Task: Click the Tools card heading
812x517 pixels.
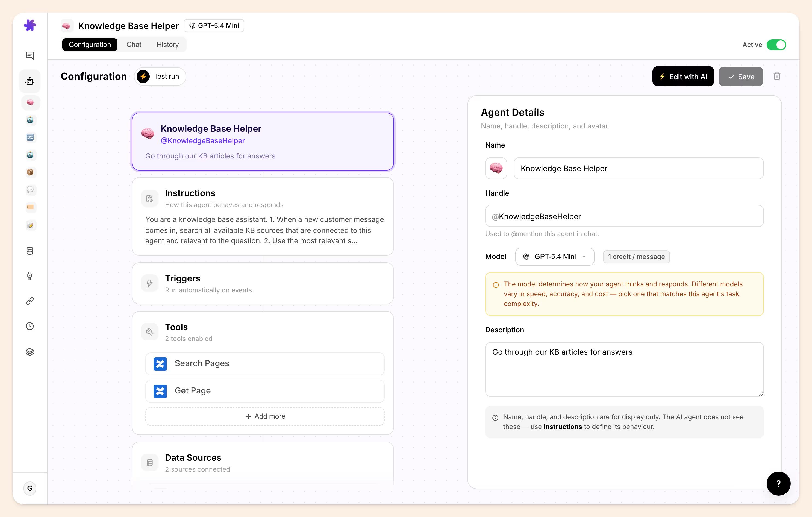Action: tap(176, 327)
